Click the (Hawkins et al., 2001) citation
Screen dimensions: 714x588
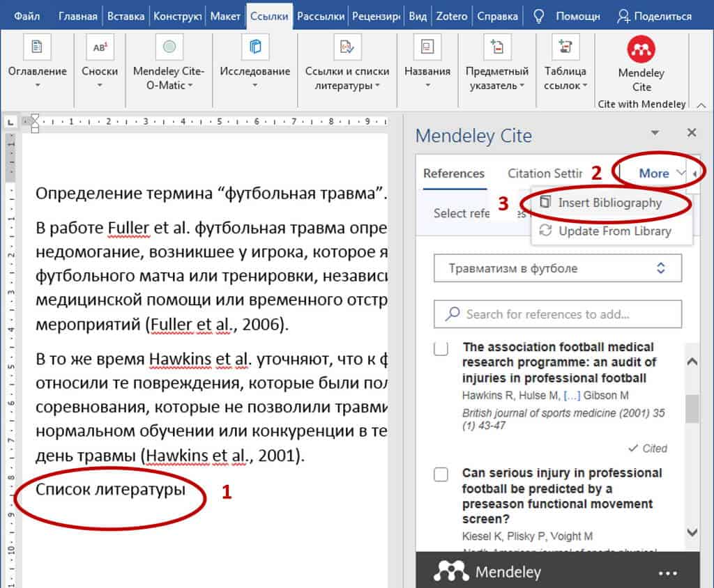click(x=222, y=455)
